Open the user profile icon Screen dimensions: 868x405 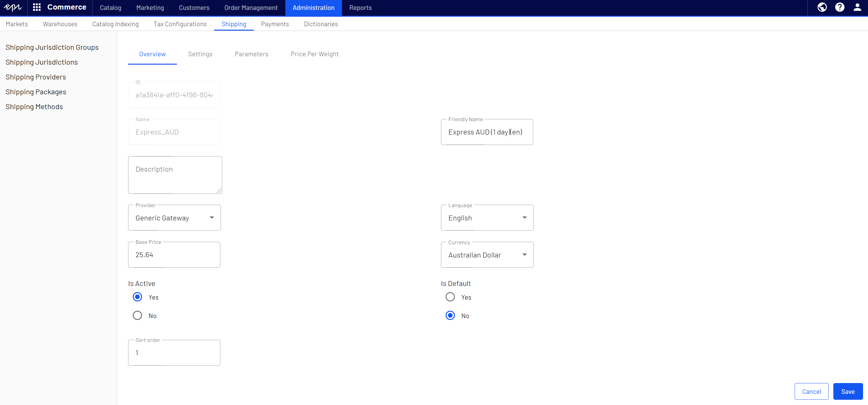[857, 7]
